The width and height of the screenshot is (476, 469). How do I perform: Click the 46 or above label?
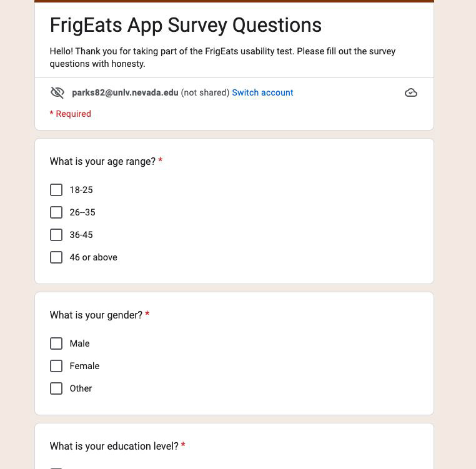tap(93, 257)
